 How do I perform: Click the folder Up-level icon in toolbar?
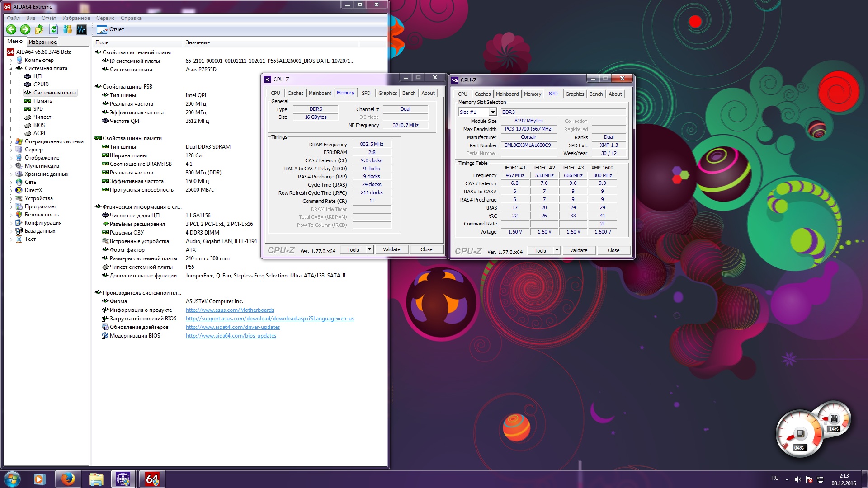point(39,29)
